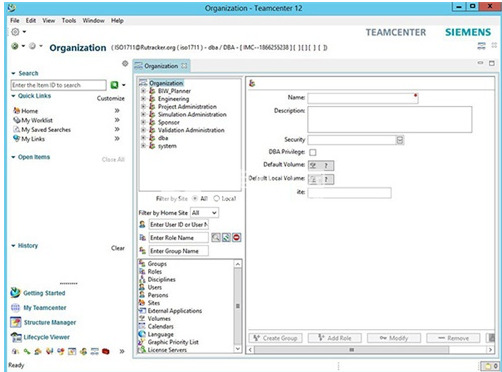The width and height of the screenshot is (502, 372).
Task: Open the Tools menu
Action: pos(69,21)
